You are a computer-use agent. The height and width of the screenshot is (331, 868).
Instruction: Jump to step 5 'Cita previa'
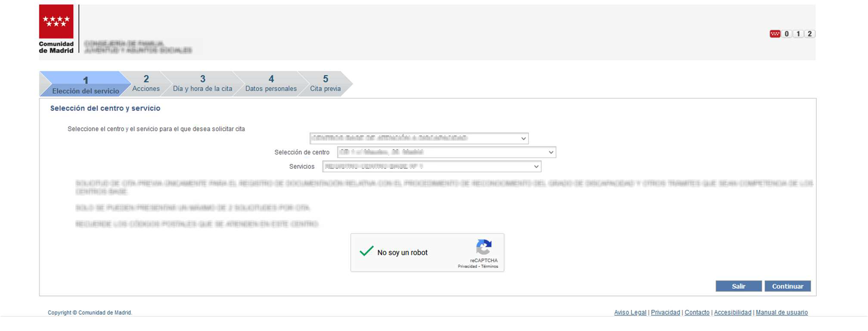[x=325, y=84]
